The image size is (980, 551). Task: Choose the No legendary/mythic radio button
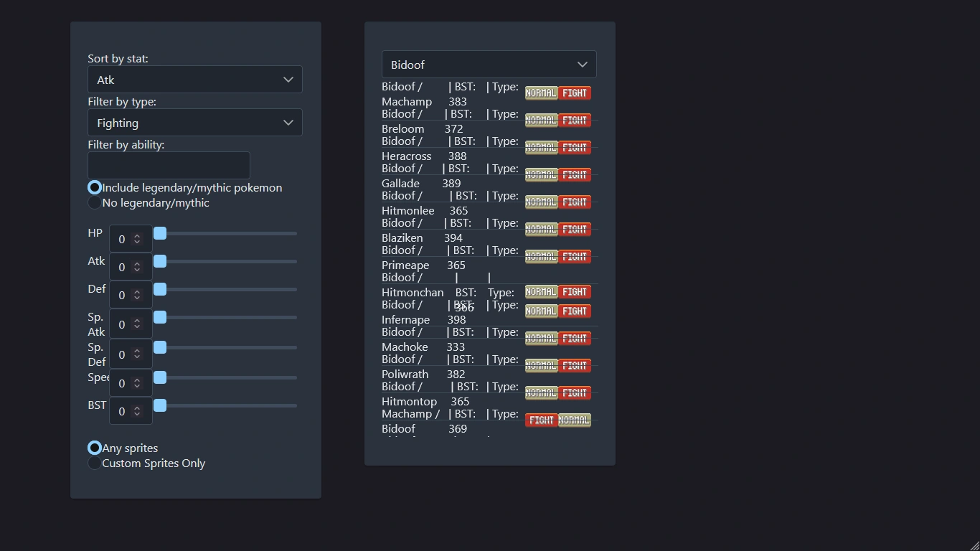[95, 203]
